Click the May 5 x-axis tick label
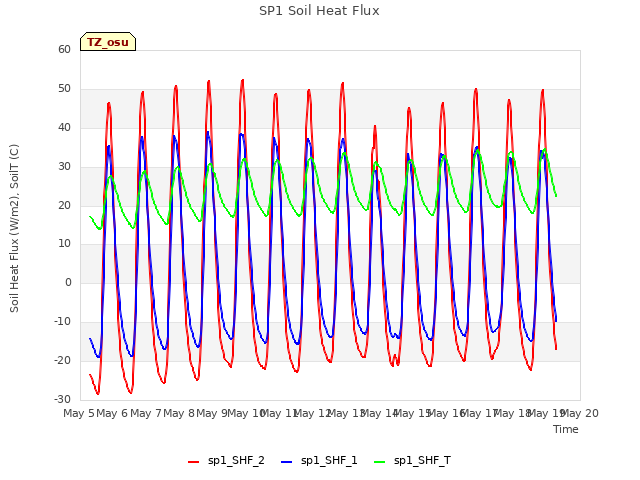Screen dimensions: 640x480 (x=79, y=413)
